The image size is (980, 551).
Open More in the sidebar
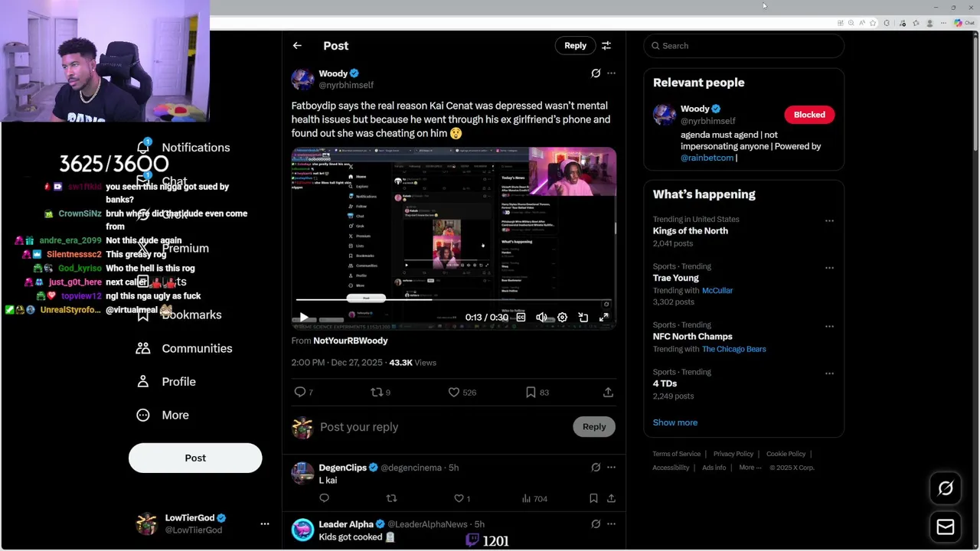[x=162, y=415]
